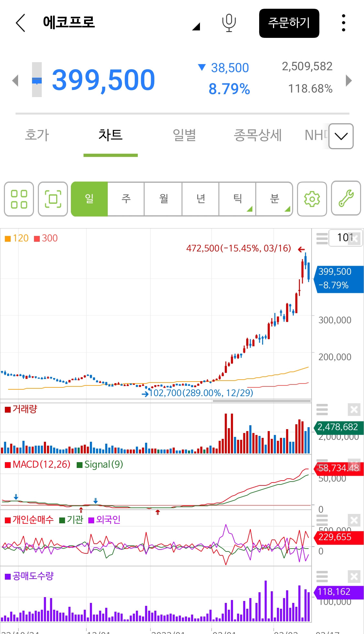Tap the high label 472,500 annotation

238,248
